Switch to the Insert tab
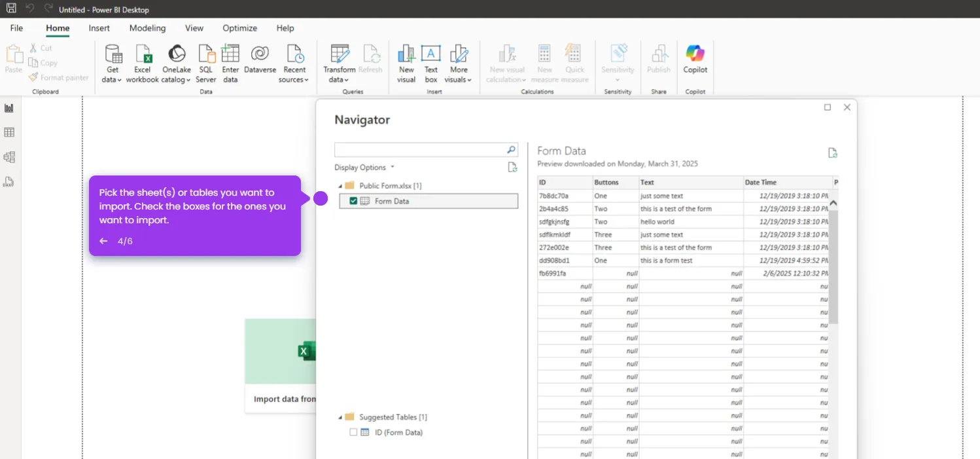Screen dimensions: 980x459 [x=99, y=28]
